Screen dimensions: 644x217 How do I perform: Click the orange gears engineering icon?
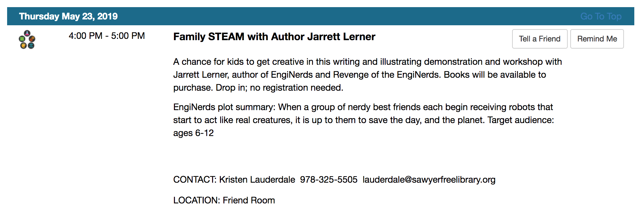[32, 39]
